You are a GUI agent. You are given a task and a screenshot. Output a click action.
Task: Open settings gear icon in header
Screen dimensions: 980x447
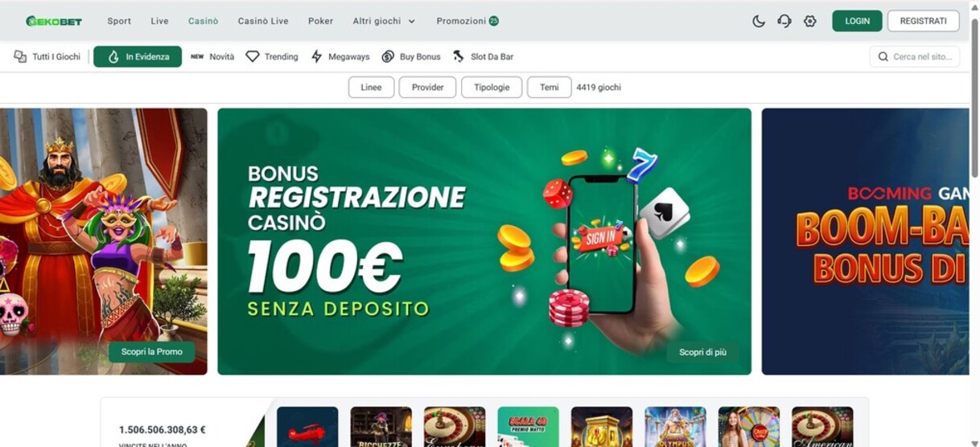[x=810, y=21]
